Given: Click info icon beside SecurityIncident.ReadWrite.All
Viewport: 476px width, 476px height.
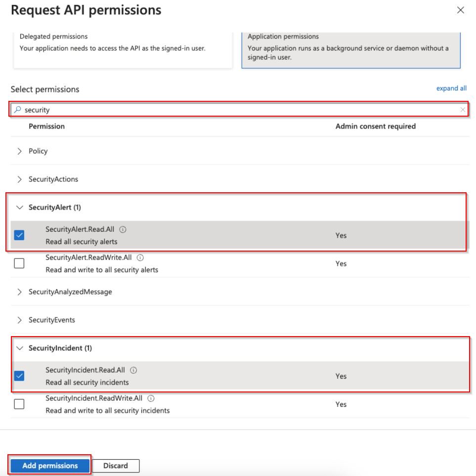Looking at the screenshot, I should point(151,398).
